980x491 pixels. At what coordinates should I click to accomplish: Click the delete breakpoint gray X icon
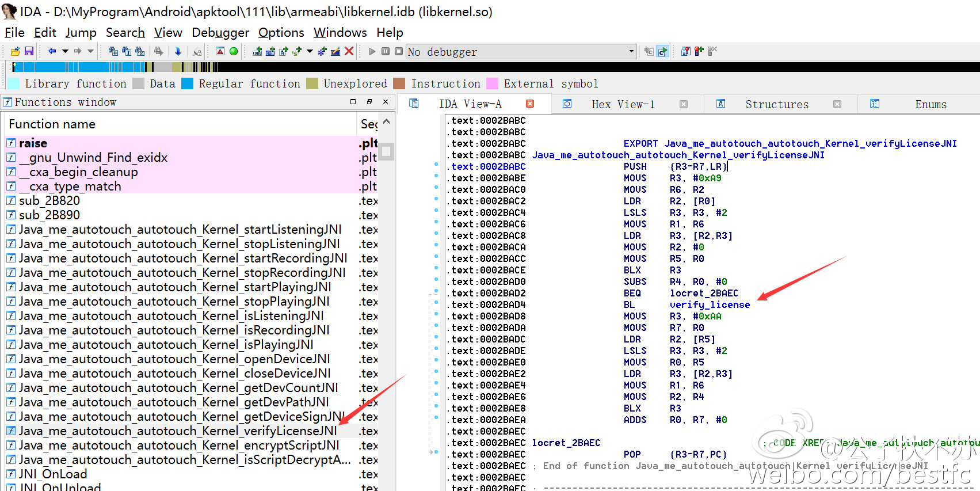712,51
